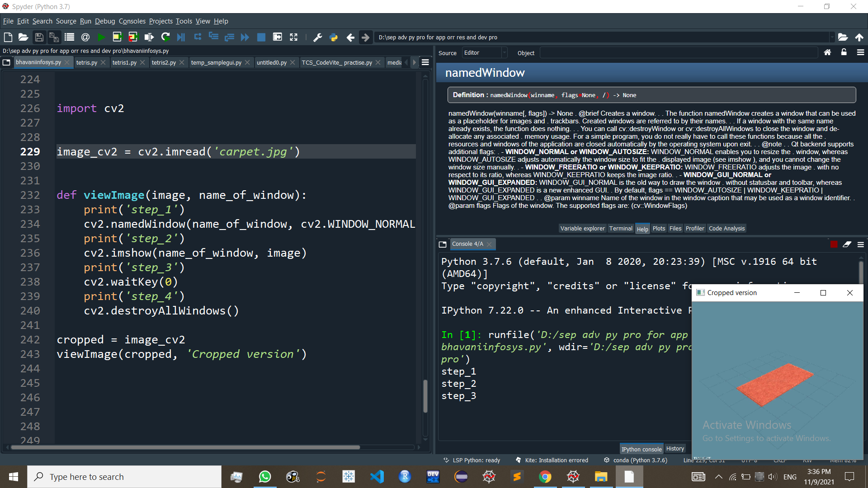Click the Run selection or current line icon
The height and width of the screenshot is (488, 868).
(x=149, y=37)
